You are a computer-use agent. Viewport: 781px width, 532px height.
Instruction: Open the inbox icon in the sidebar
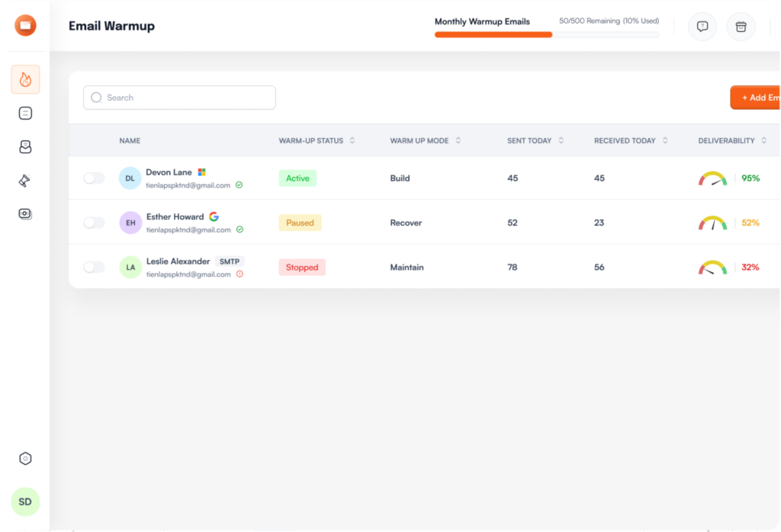(x=25, y=147)
